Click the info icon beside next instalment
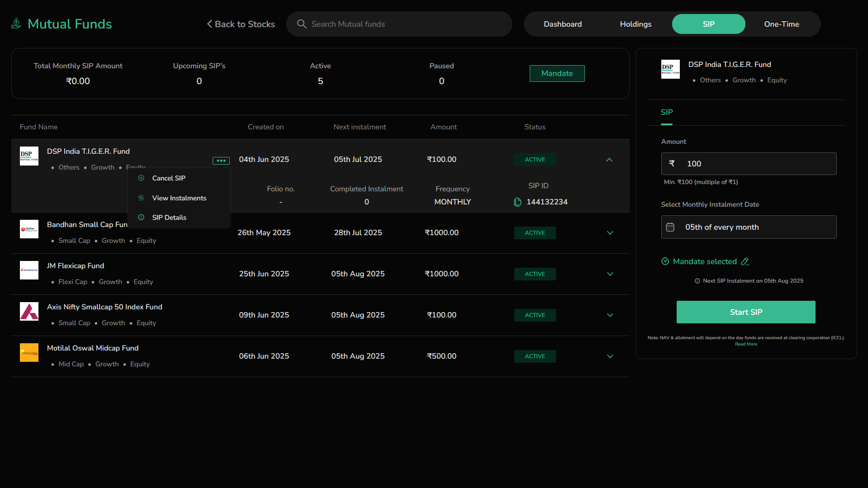The image size is (868, 488). (x=697, y=281)
